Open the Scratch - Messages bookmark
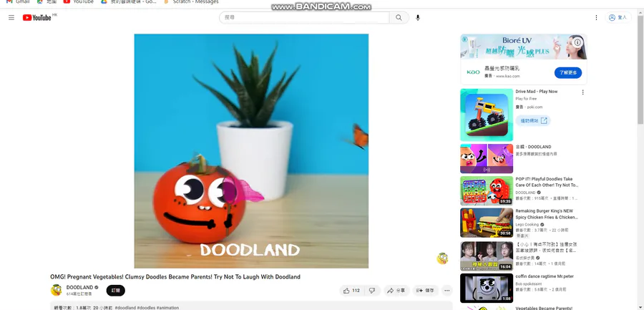Screen dimensions: 644x310 191,2
